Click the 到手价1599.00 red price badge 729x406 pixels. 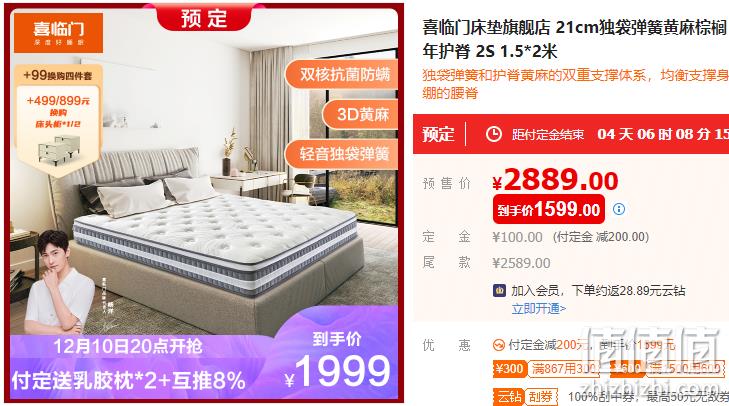click(x=549, y=210)
